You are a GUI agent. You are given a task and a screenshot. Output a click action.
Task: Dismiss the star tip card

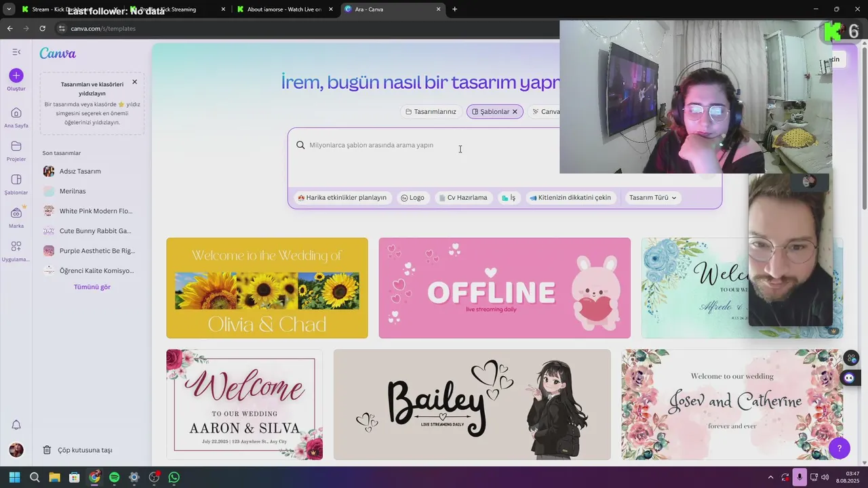point(134,82)
